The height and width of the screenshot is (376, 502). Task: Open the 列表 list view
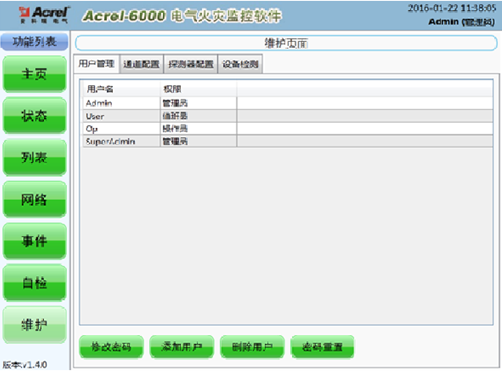35,158
